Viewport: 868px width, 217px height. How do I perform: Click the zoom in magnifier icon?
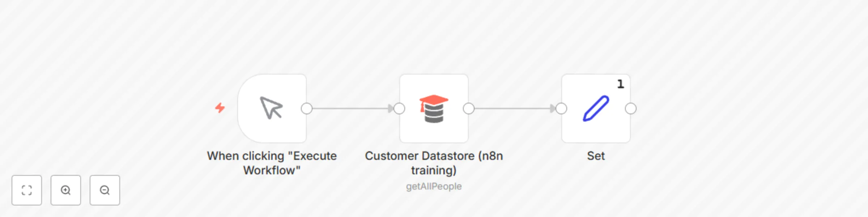click(x=66, y=190)
